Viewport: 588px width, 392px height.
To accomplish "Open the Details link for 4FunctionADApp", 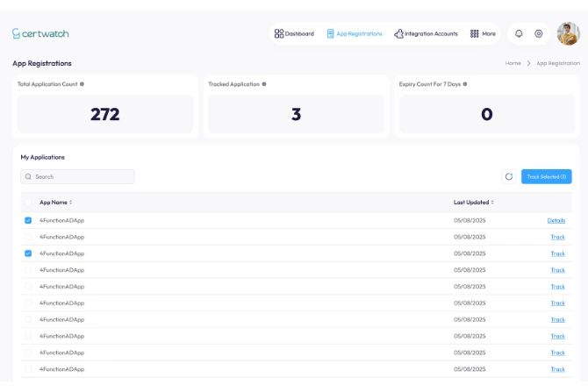I will [x=556, y=220].
